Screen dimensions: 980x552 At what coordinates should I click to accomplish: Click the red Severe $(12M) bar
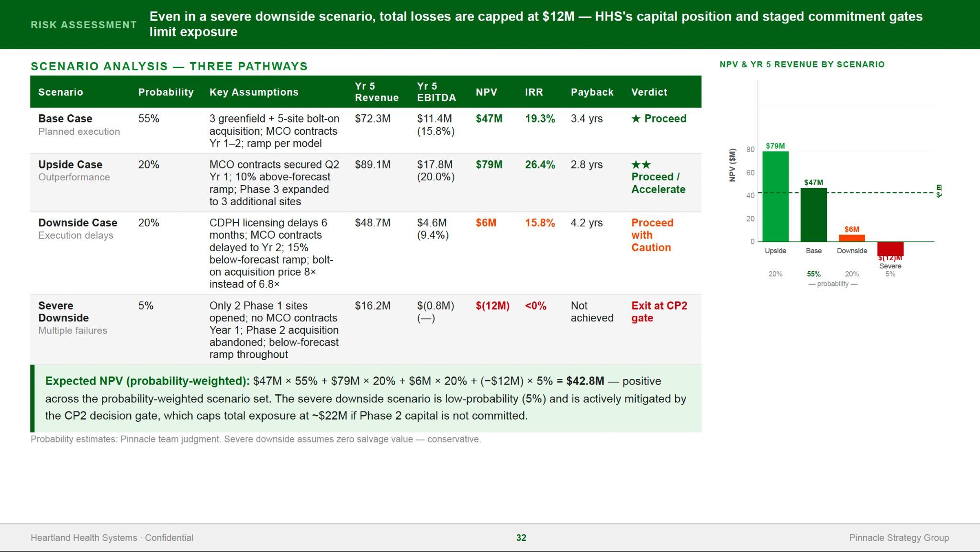pos(890,249)
